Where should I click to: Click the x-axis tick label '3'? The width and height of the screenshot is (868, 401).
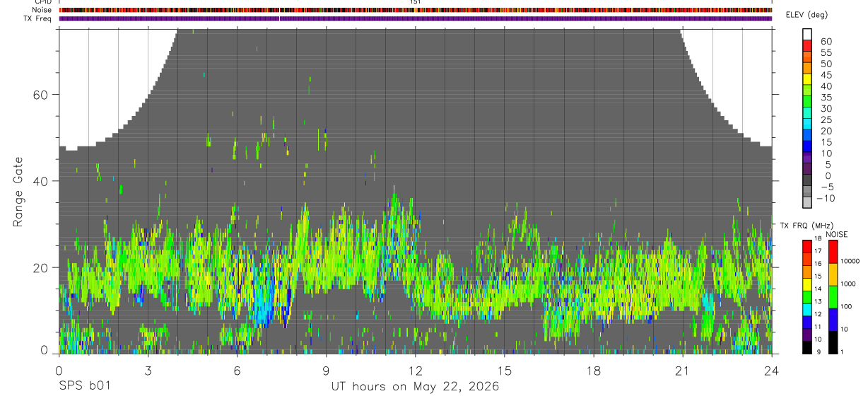click(148, 370)
